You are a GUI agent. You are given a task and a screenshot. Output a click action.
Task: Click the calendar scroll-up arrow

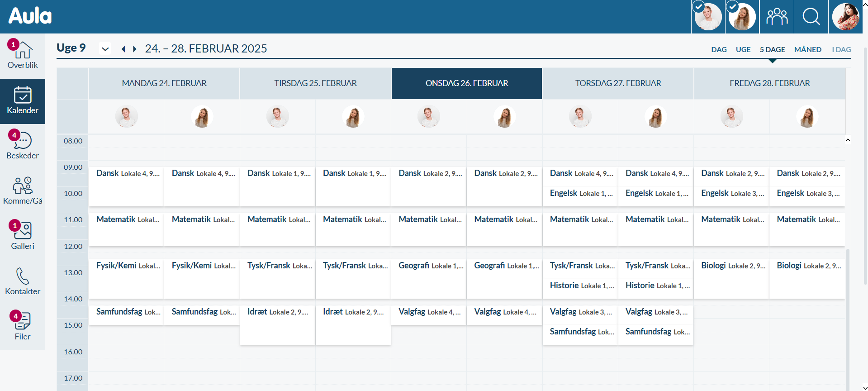[x=848, y=140]
